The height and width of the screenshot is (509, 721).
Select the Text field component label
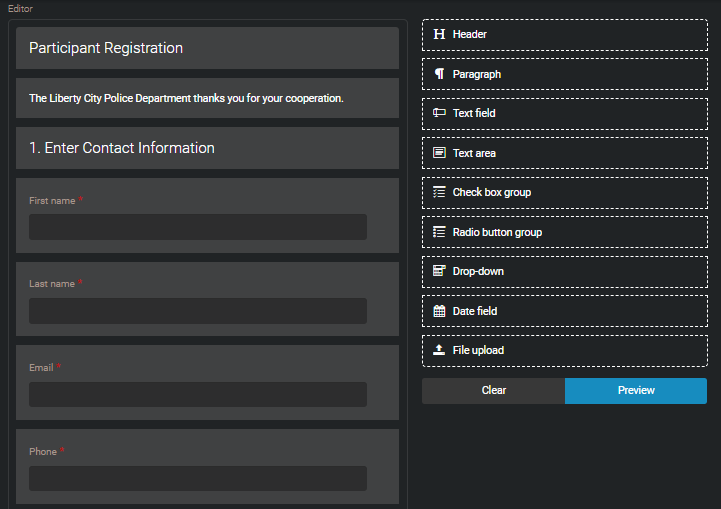click(474, 113)
